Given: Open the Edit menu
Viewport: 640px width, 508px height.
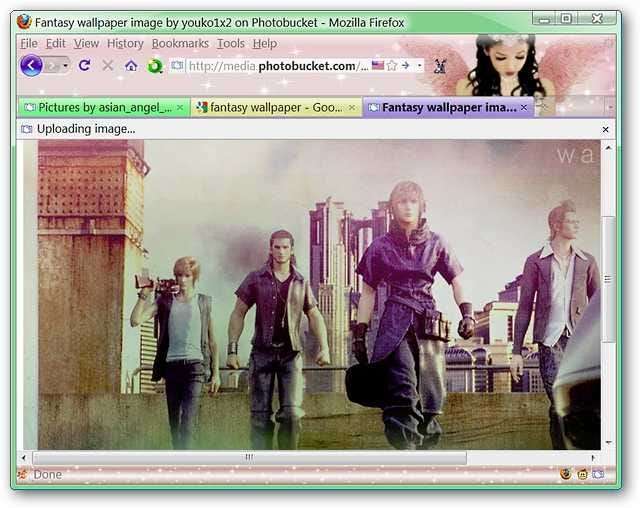Looking at the screenshot, I should pyautogui.click(x=56, y=43).
